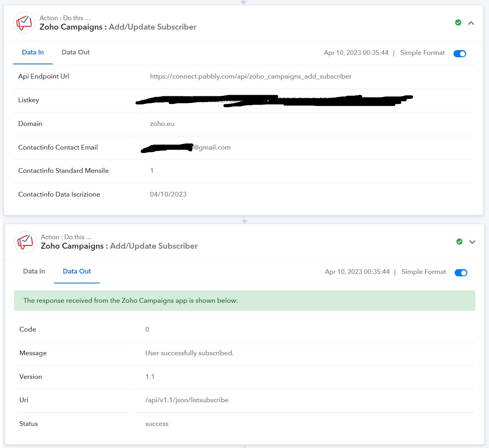The height and width of the screenshot is (448, 489).
Task: Click the green success checkmark on the second action
Action: tap(459, 242)
